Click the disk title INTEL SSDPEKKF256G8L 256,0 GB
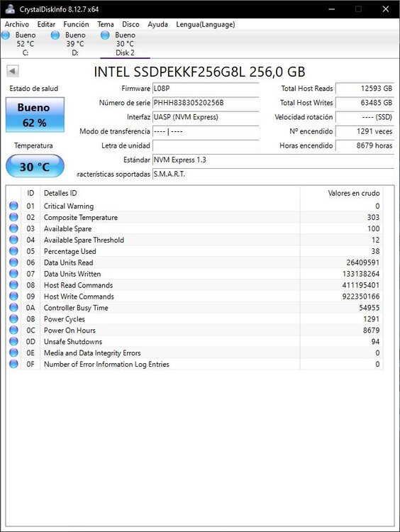The image size is (400, 532). [x=199, y=72]
